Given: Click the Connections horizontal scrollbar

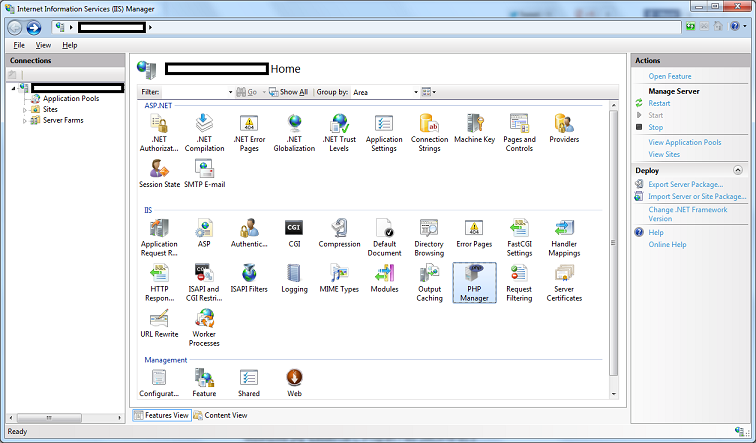Looking at the screenshot, I should (49, 418).
